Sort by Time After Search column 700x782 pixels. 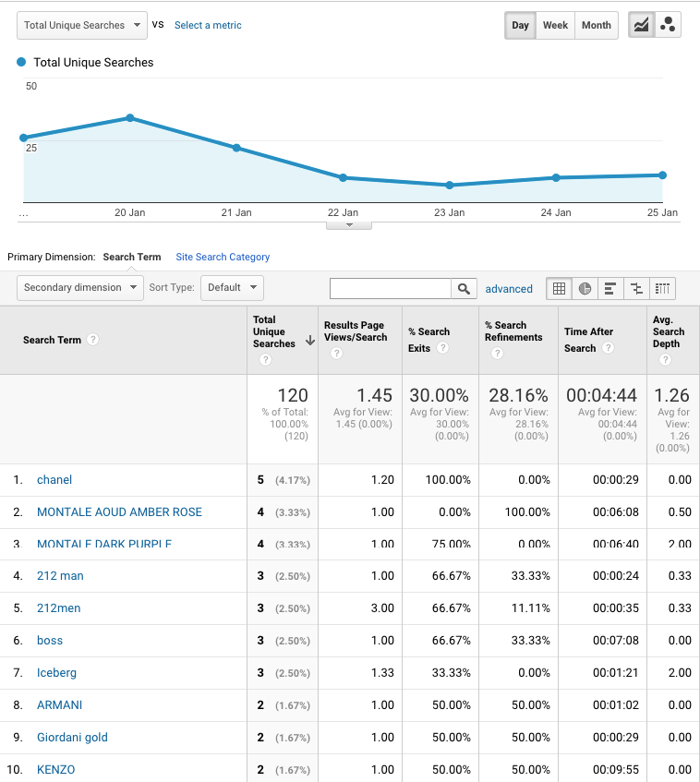point(589,340)
